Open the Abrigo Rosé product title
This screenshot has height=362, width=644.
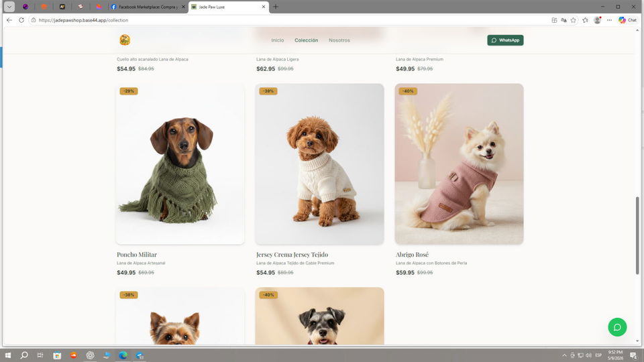point(412,255)
